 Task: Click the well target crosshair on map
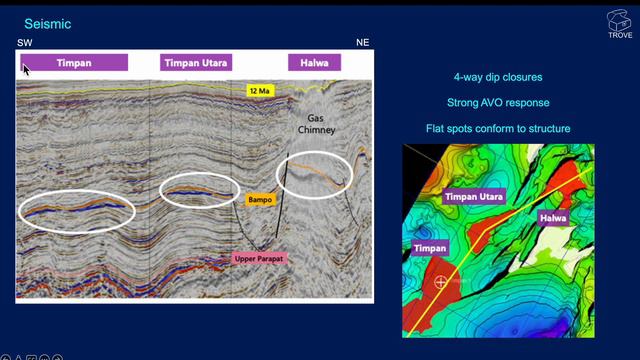pos(440,282)
